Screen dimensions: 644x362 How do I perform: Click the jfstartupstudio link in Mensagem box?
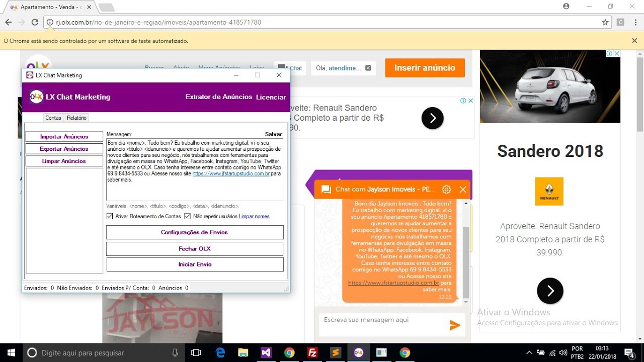pos(231,173)
